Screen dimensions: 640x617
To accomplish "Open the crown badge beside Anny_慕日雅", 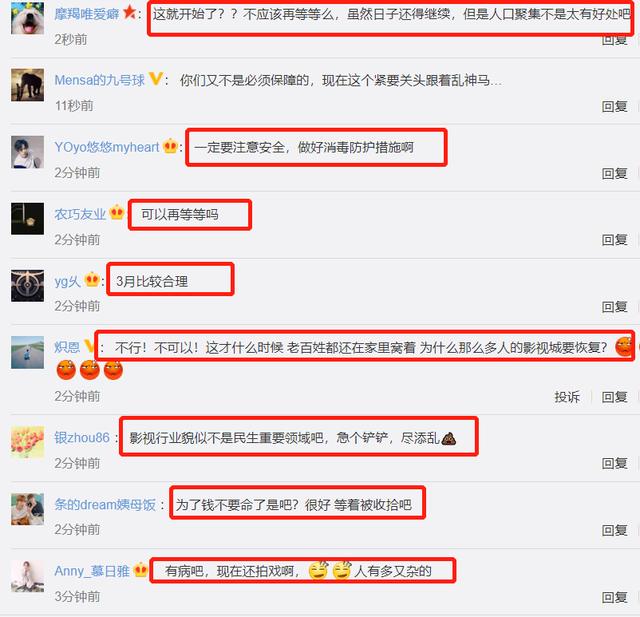I will pos(141,569).
